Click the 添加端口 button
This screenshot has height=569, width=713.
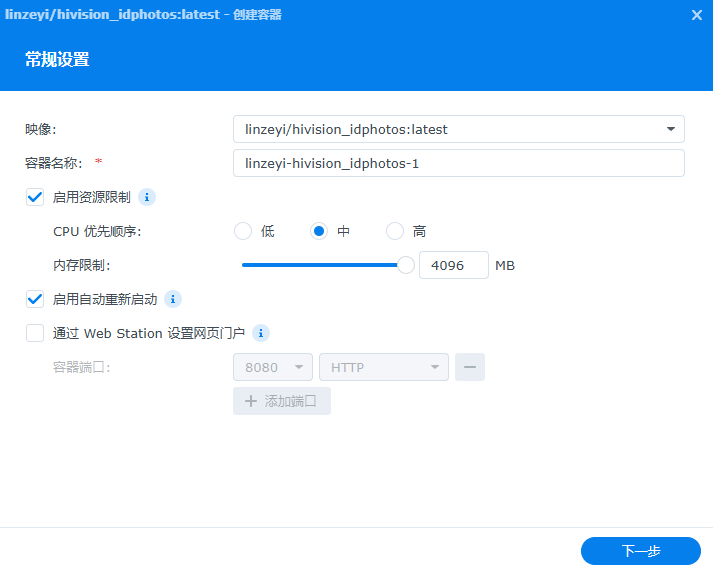282,401
